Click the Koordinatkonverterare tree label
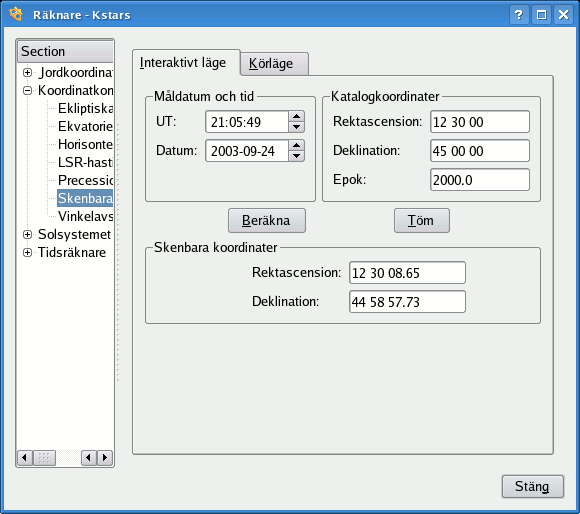The width and height of the screenshot is (580, 514). [75, 90]
